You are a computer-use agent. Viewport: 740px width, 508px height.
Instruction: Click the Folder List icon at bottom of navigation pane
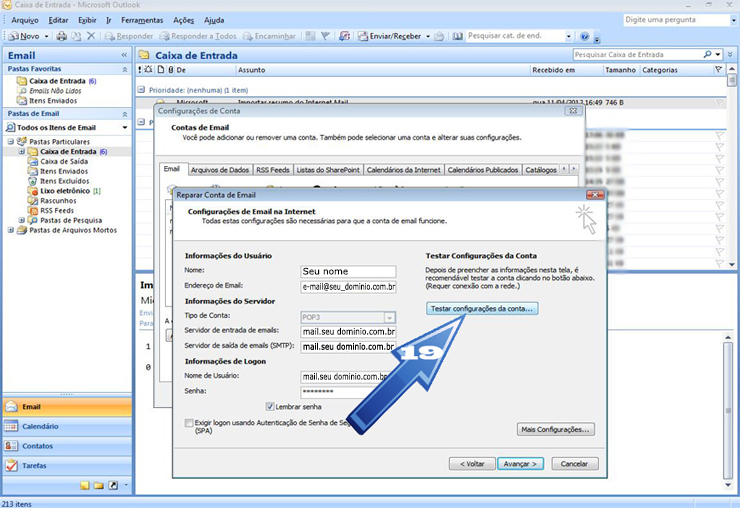tap(99, 486)
